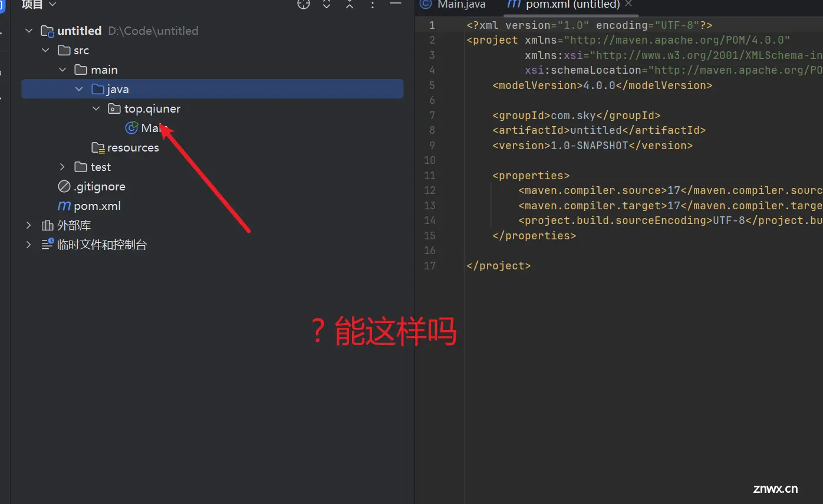Click the project.build.sourceEncoding line
The width and height of the screenshot is (823, 504).
(x=670, y=220)
